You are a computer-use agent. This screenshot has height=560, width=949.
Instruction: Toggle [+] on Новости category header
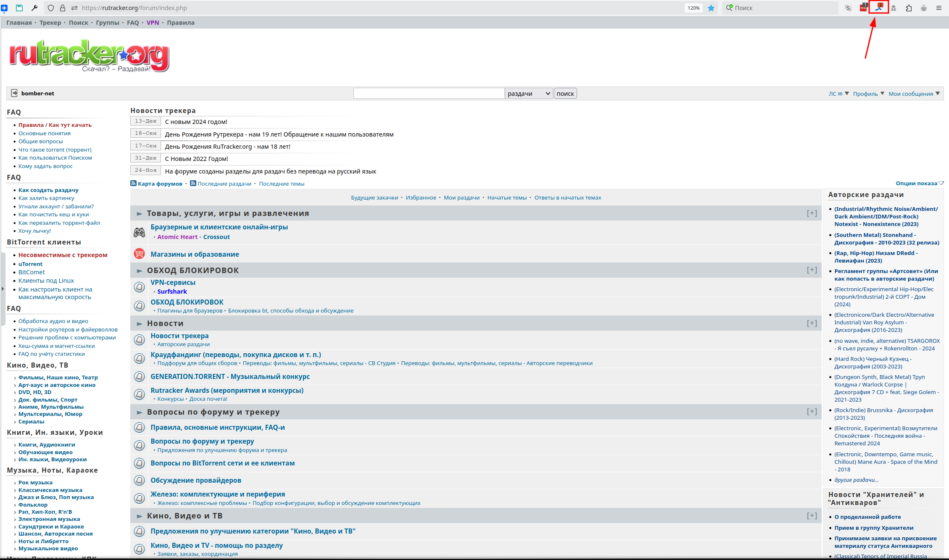(812, 323)
